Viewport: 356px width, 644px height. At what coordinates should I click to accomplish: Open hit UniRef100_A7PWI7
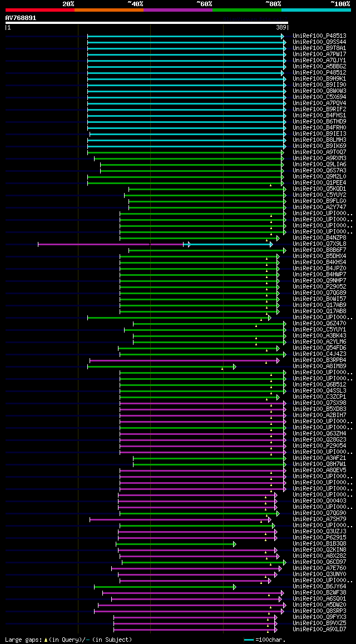tap(319, 55)
